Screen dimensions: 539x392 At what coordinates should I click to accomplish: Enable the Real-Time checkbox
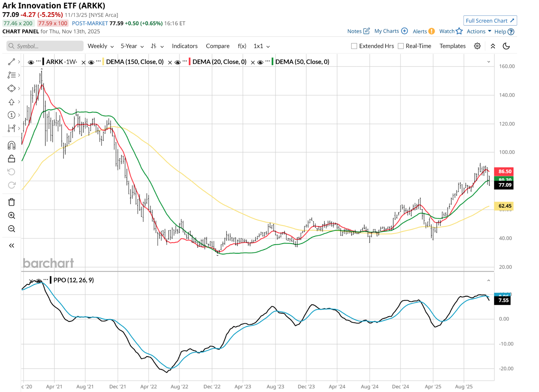coord(401,46)
